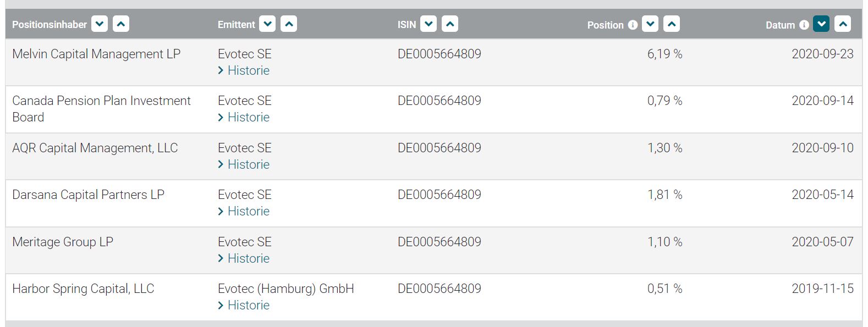
Task: Expand Historie for Canada Pension Plan
Action: click(248, 117)
